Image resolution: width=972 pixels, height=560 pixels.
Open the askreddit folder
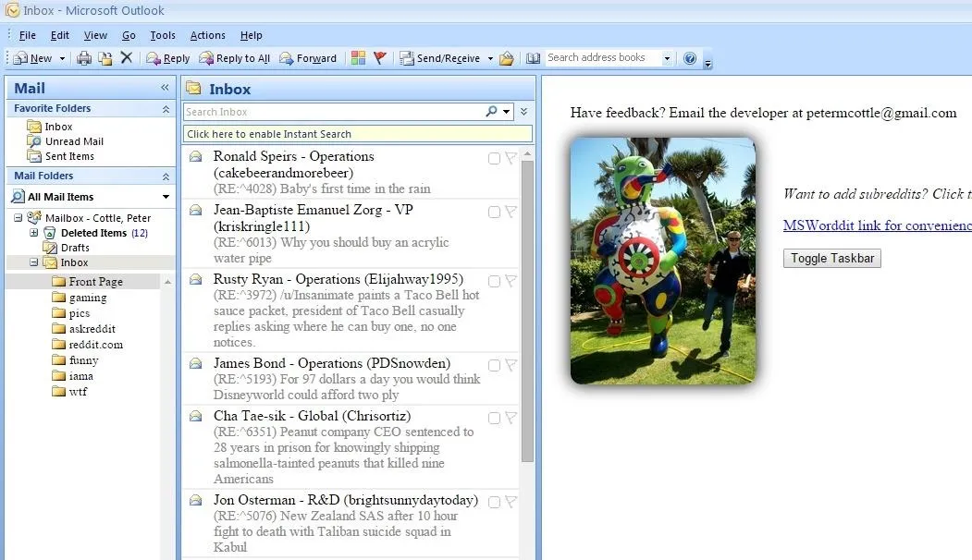(x=84, y=328)
